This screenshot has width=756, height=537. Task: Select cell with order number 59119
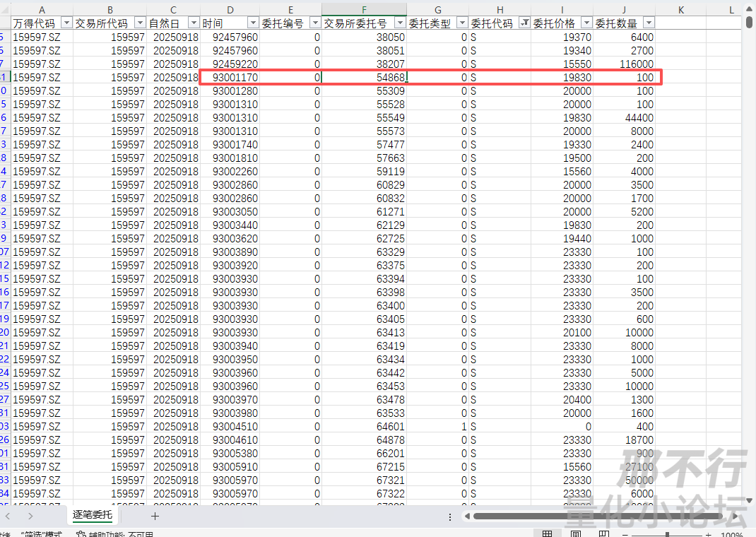[x=364, y=172]
